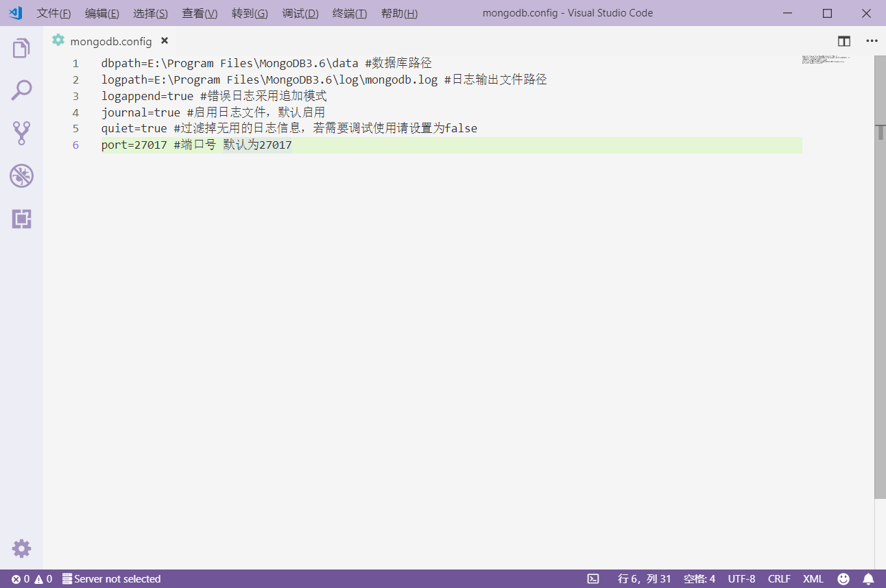Open the Debug view icon
This screenshot has width=886, height=588.
21,176
